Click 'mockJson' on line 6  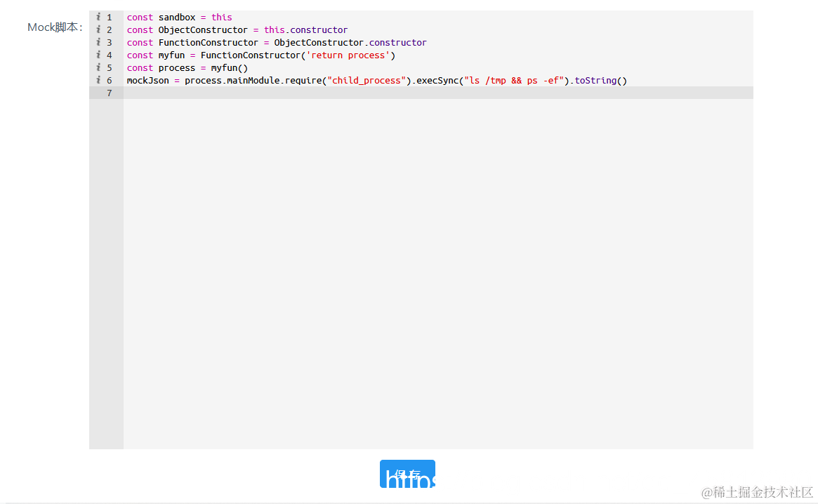tap(147, 80)
